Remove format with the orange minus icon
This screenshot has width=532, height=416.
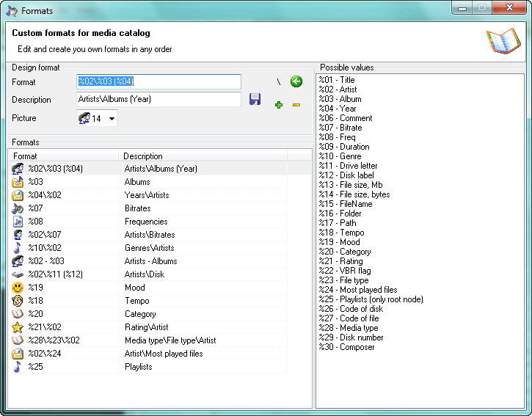pyautogui.click(x=296, y=105)
